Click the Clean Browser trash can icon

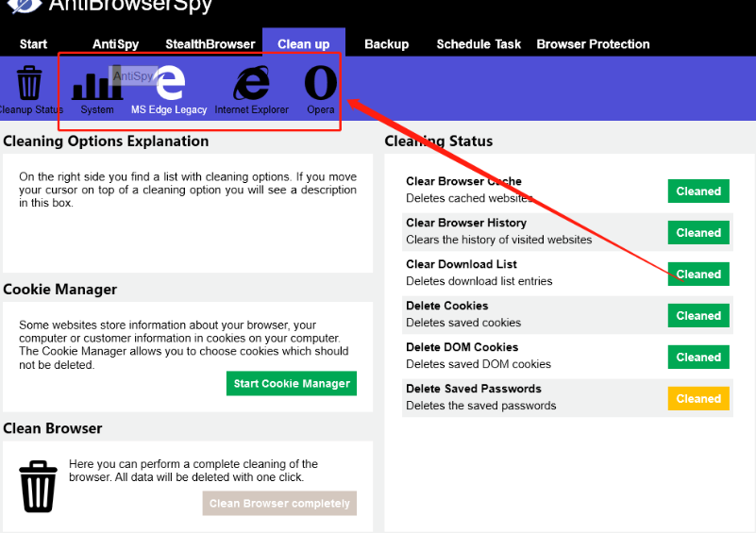[x=38, y=486]
